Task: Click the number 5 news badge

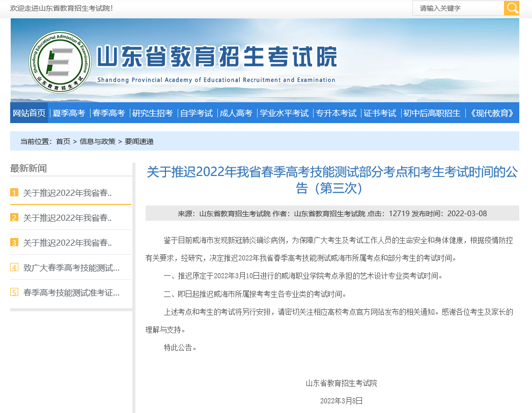Action: (14, 292)
